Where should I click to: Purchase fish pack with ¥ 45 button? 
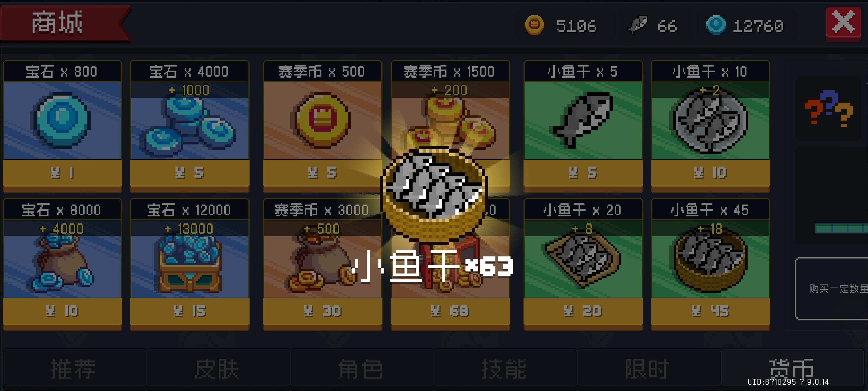tap(710, 311)
